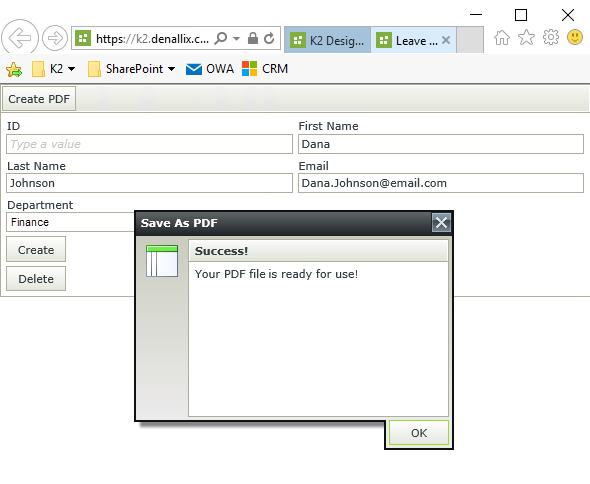590x484 pixels.
Task: Add to favorites bar star icon
Action: click(14, 69)
